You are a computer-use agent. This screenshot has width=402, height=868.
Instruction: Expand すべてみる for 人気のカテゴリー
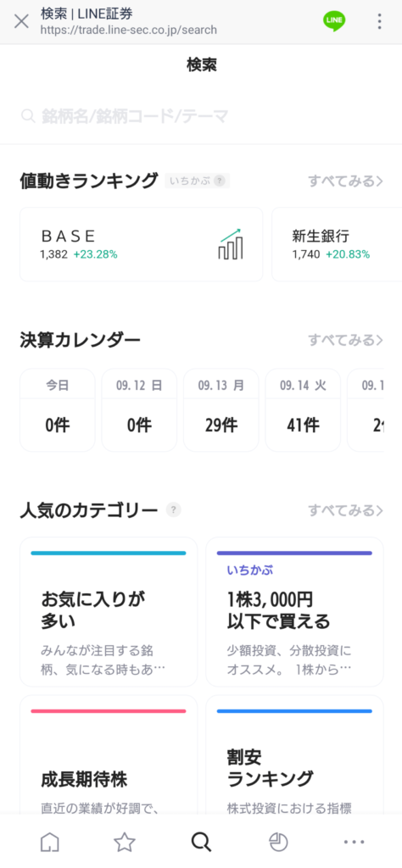345,509
